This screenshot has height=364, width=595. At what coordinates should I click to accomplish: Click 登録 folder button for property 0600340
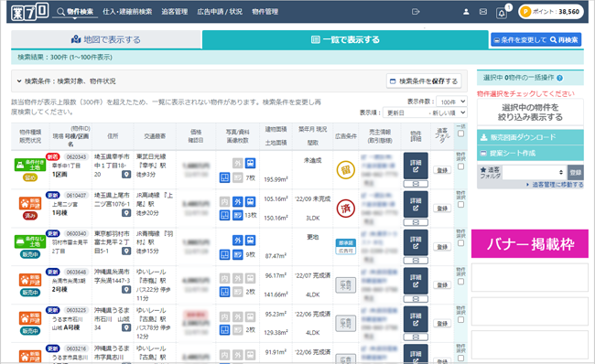coord(442,247)
